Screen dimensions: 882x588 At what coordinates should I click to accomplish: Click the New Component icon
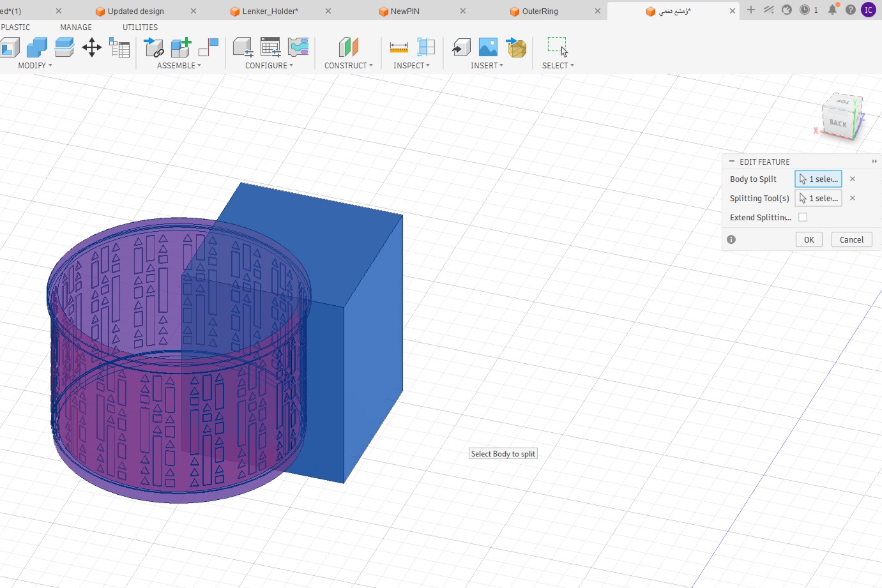181,47
